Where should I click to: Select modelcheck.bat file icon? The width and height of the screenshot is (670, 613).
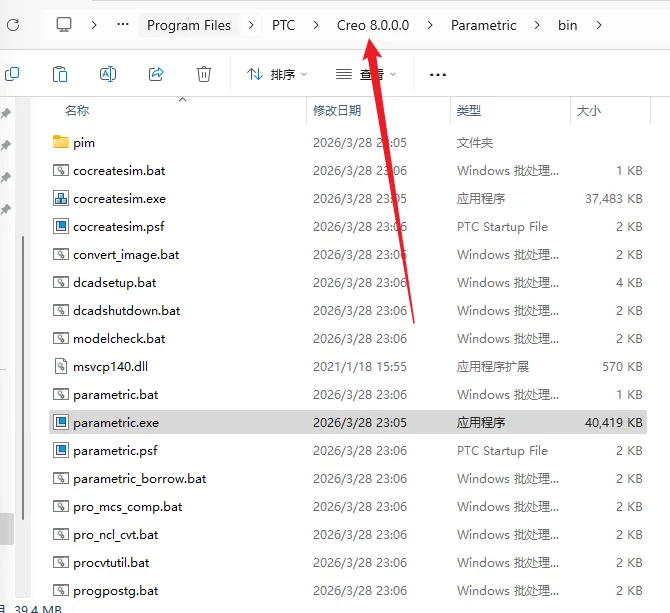coord(61,338)
